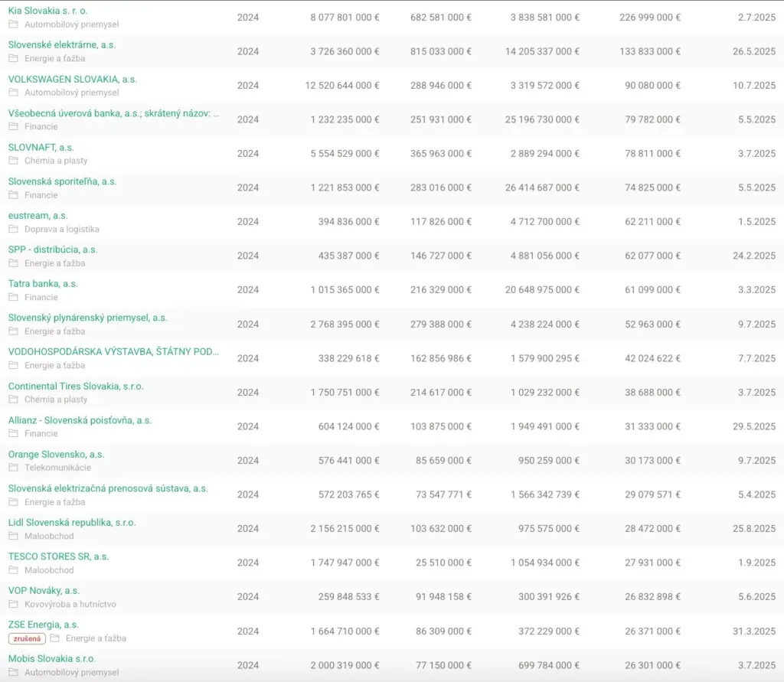Screen dimensions: 784x682
Task: Open Lidl Slovenská republika, s.r.o. link
Action: click(71, 522)
